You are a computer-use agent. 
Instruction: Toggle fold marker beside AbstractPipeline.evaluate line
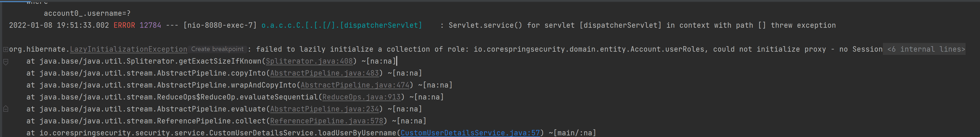coord(6,109)
